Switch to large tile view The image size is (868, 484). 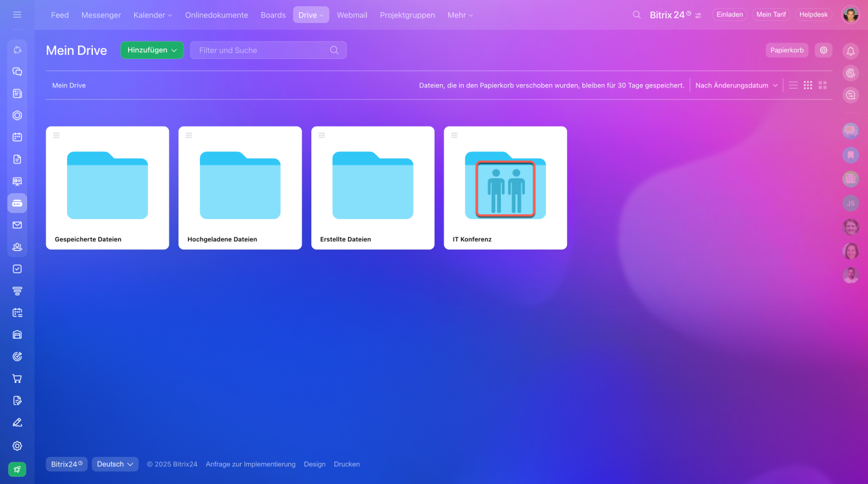pos(823,85)
